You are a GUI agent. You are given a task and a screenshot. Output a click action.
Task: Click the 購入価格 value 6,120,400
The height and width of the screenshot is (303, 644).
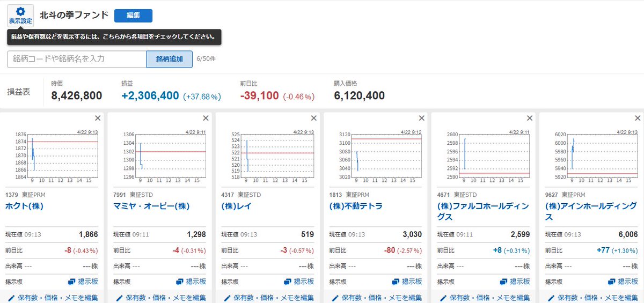pos(360,96)
